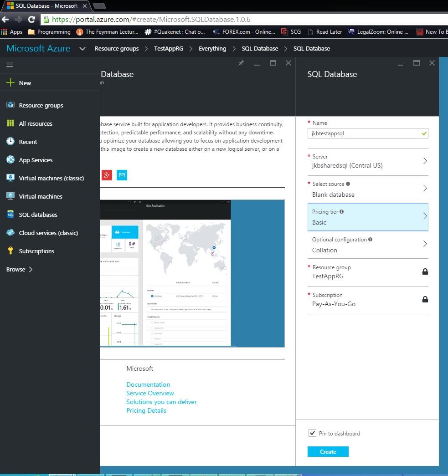Open the SQL databases cylinder icon

coord(10,215)
